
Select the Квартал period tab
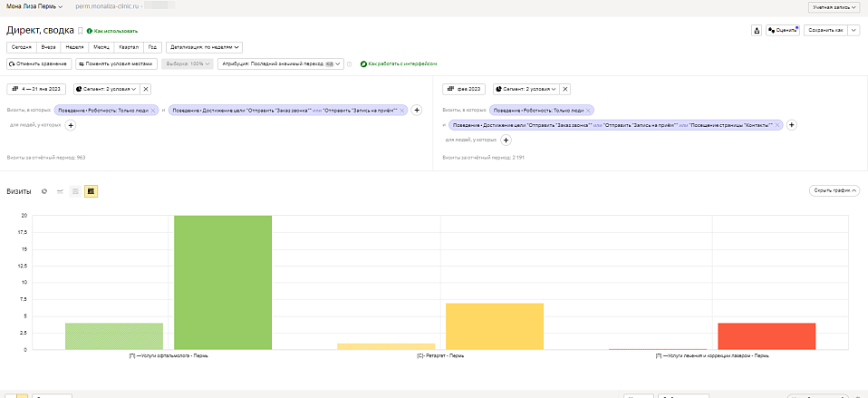point(129,48)
